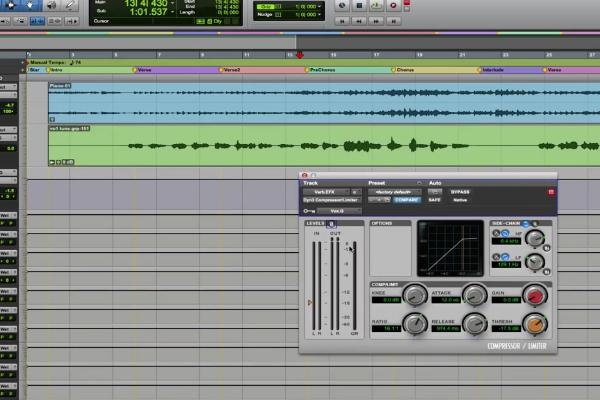Click the side-chain LF frequency knob
The image size is (600, 400).
[x=535, y=262]
